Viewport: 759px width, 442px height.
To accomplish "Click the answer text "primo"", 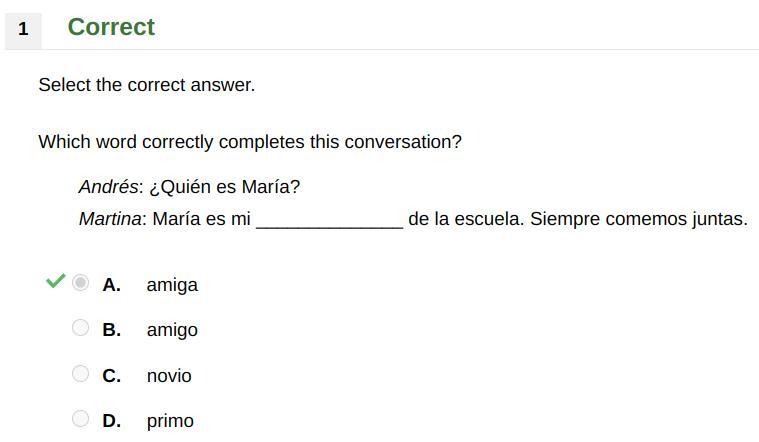I will pos(170,421).
